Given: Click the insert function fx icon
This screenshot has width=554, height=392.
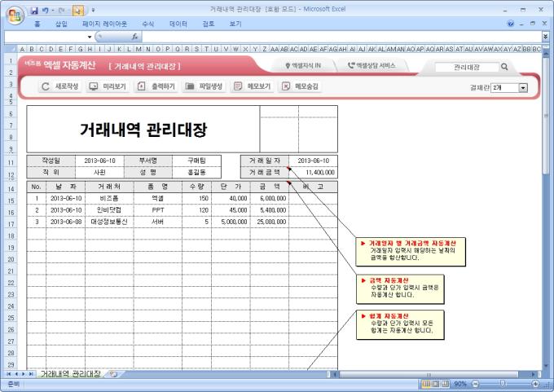Looking at the screenshot, I should click(134, 37).
